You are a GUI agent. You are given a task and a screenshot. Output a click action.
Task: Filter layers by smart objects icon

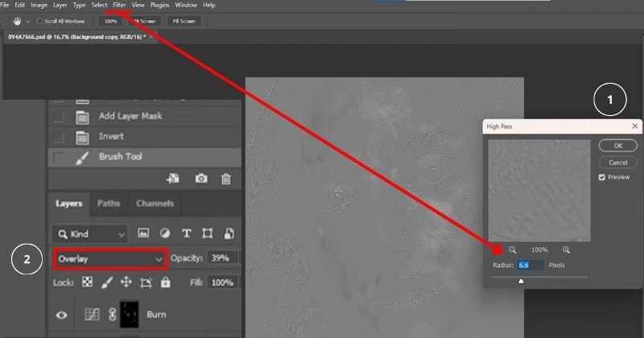tap(229, 233)
